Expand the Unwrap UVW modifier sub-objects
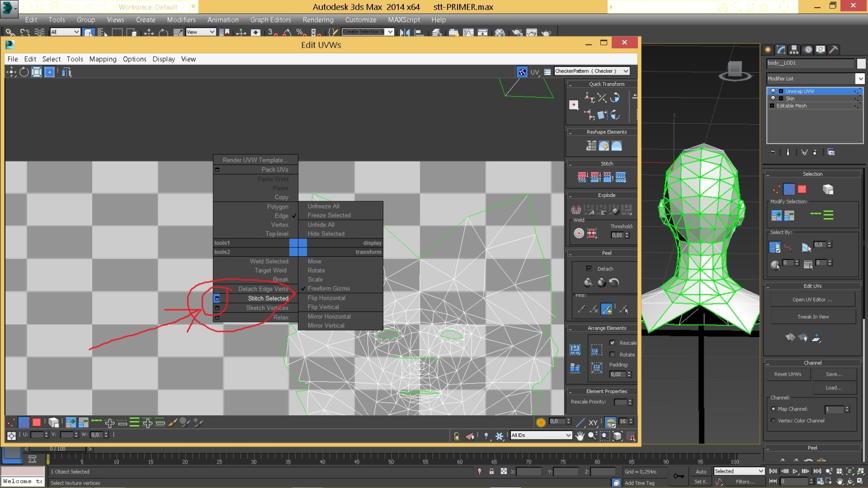The image size is (868, 488). [781, 91]
